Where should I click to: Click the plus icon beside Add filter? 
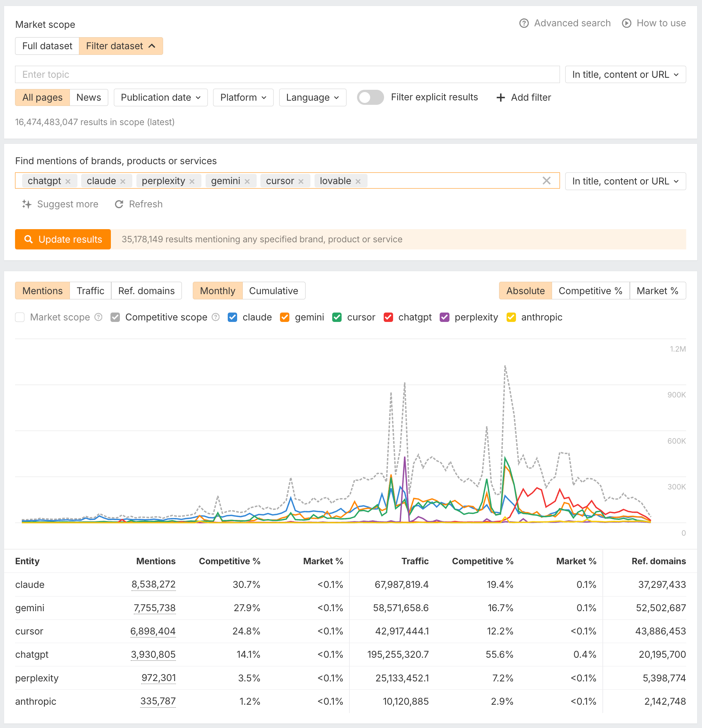(x=501, y=98)
